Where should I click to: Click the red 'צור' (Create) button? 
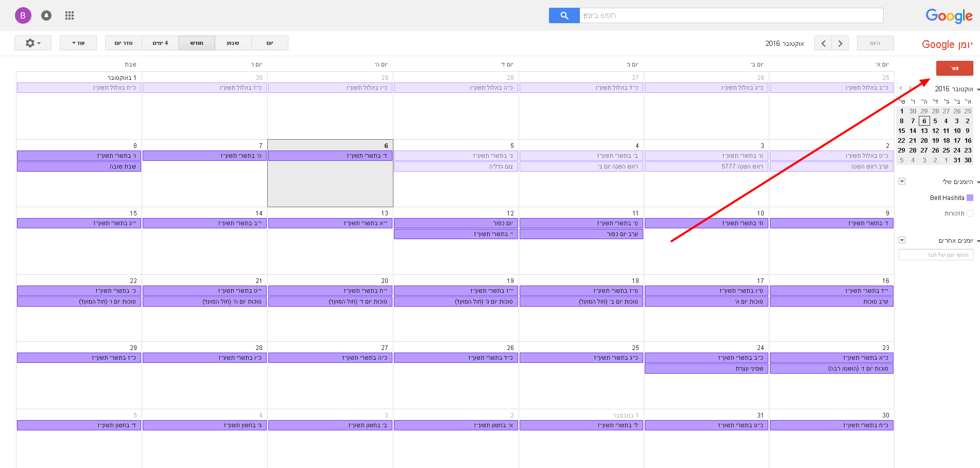[954, 69]
